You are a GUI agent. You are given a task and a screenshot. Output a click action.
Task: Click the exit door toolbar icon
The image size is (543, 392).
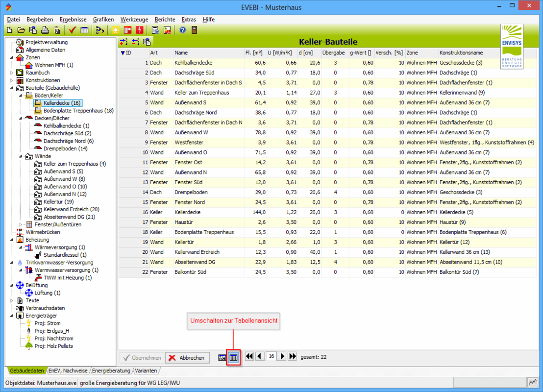(x=194, y=30)
